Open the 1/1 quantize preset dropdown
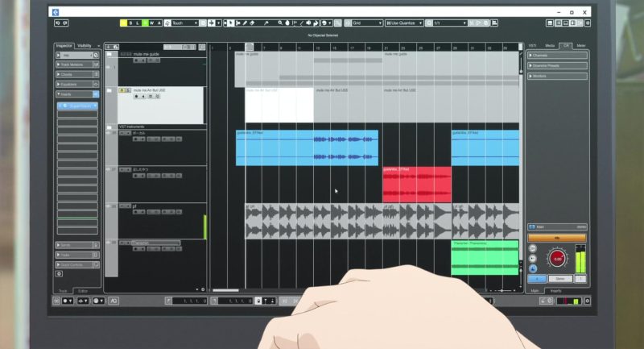The height and width of the screenshot is (349, 644). click(450, 23)
